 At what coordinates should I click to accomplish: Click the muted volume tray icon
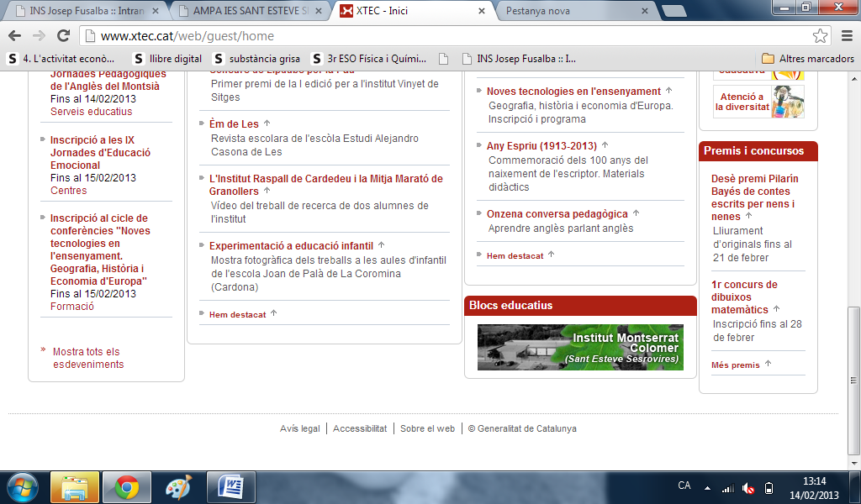click(748, 488)
